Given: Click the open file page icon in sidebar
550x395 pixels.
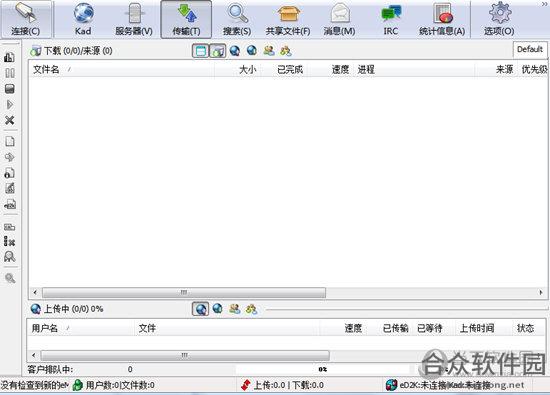Looking at the screenshot, I should click(x=10, y=141).
